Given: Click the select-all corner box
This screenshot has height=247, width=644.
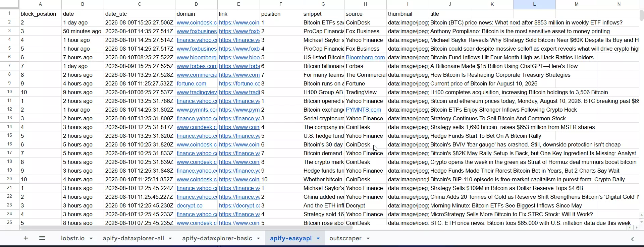Looking at the screenshot, I should click(x=9, y=4).
